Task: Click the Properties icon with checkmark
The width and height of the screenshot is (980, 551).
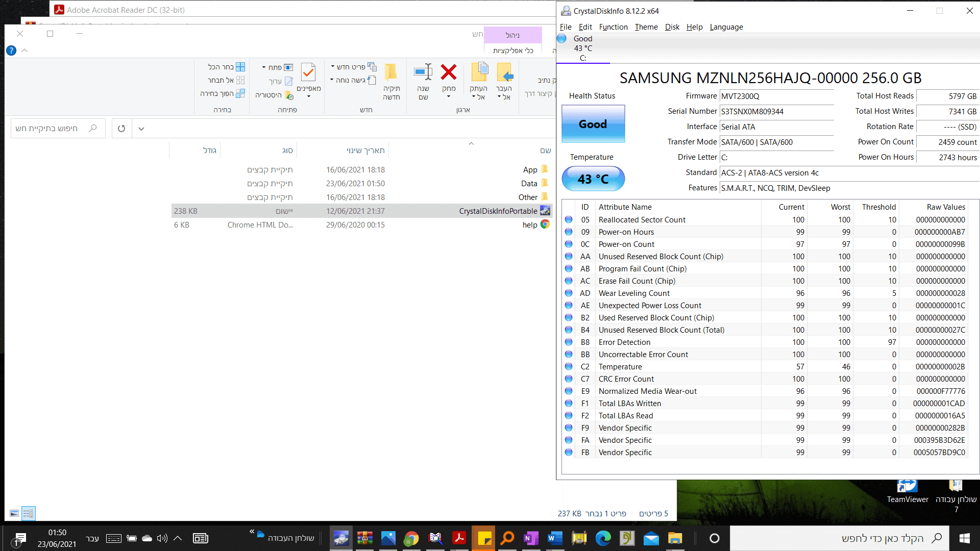Action: [308, 72]
